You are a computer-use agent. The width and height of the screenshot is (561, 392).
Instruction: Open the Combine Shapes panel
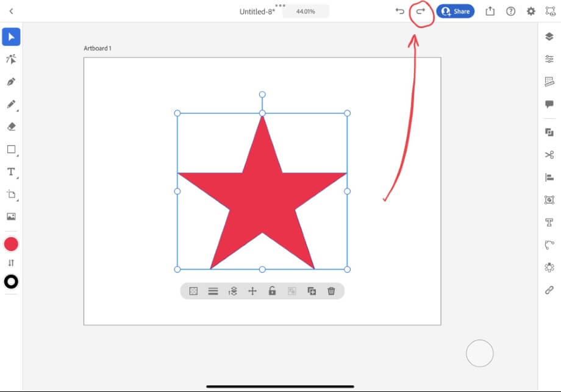click(549, 132)
